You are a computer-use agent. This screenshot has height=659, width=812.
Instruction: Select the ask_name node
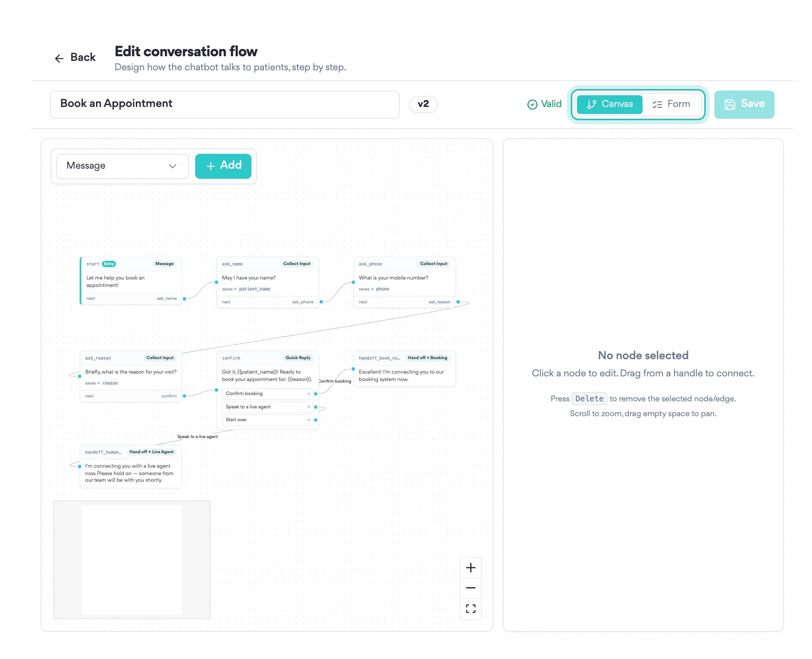click(267, 282)
